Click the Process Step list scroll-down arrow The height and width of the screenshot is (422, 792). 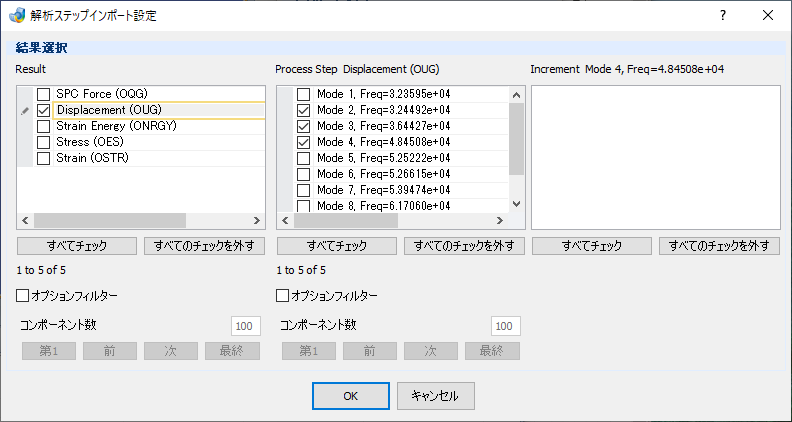click(516, 204)
